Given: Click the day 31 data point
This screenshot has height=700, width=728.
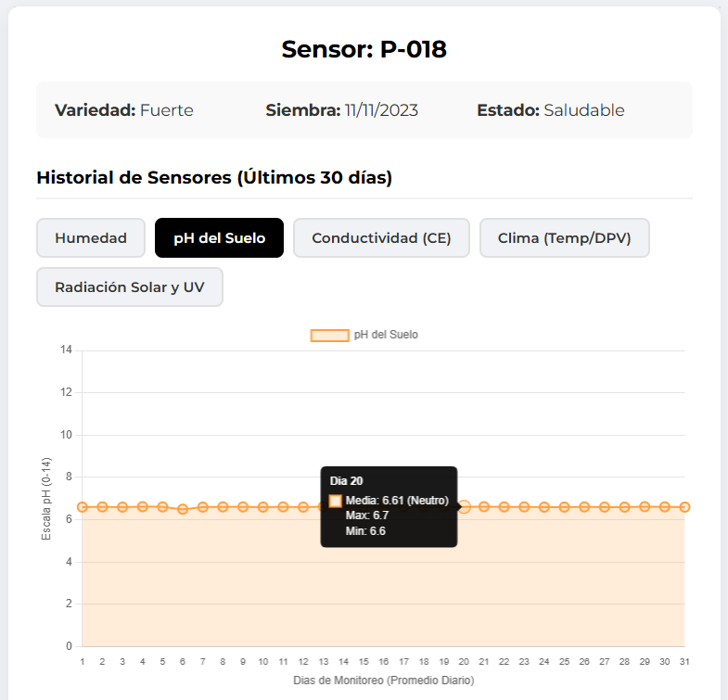Looking at the screenshot, I should 684,507.
